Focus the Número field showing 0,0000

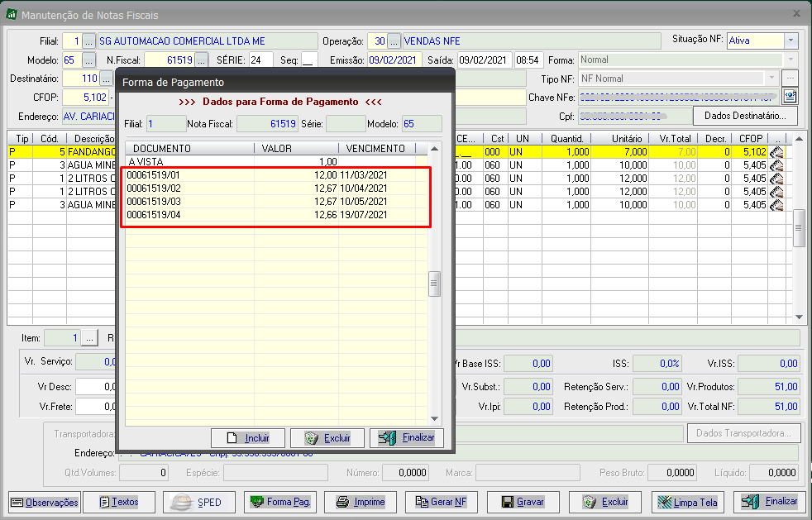404,472
